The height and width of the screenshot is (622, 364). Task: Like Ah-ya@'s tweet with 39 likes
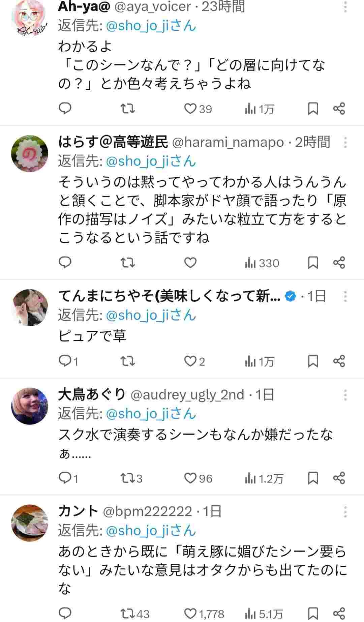click(x=190, y=109)
